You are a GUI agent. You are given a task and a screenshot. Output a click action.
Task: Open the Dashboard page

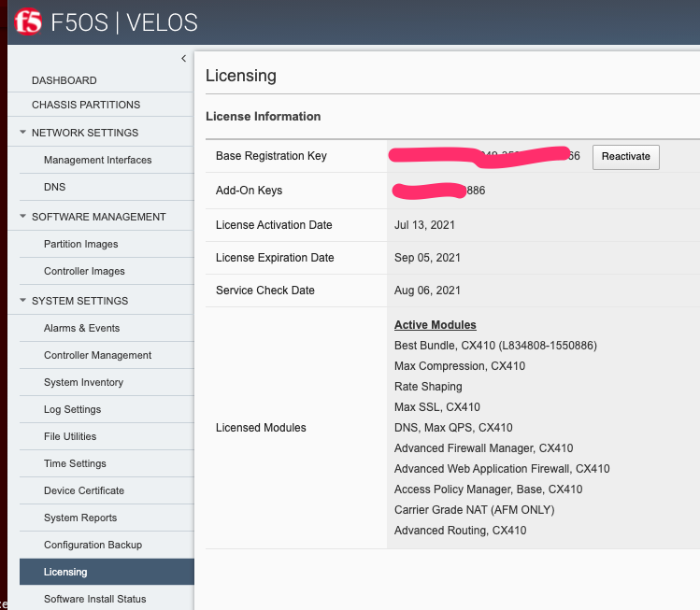[64, 80]
